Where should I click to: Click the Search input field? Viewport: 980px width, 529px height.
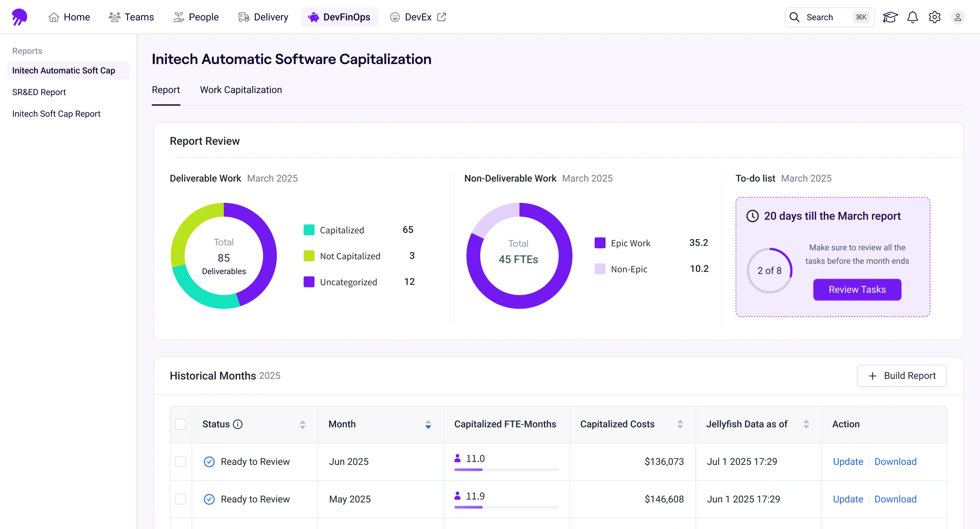[x=829, y=17]
